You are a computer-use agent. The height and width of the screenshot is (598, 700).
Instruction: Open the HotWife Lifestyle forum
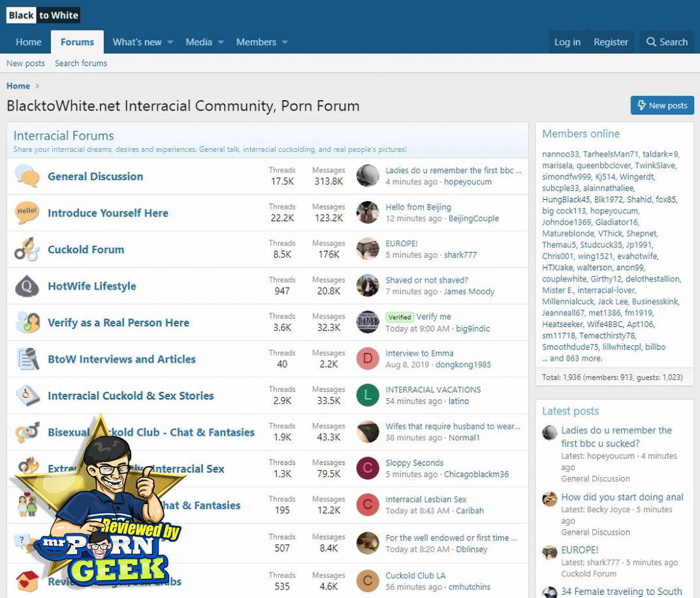92,286
